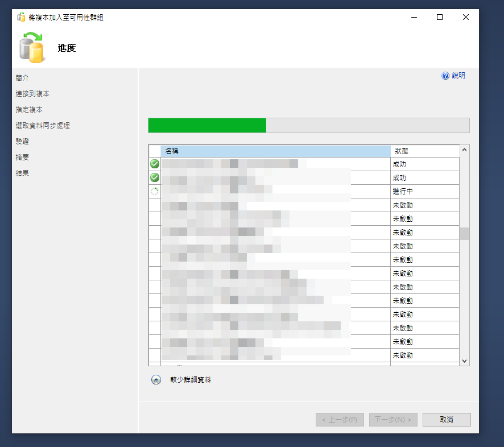Click the scroll up arrow of the list
Screen dimensions: 504x447
tap(464, 150)
